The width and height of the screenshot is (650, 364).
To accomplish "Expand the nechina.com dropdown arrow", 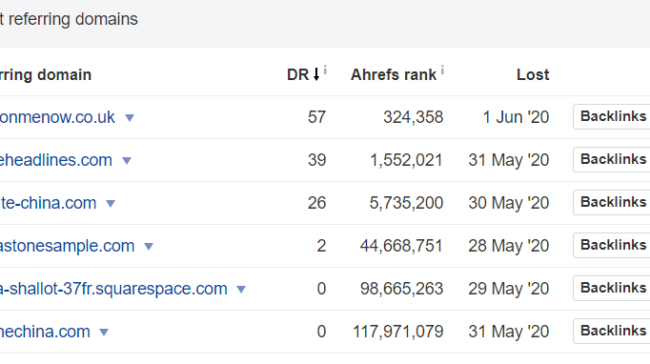I will (104, 332).
